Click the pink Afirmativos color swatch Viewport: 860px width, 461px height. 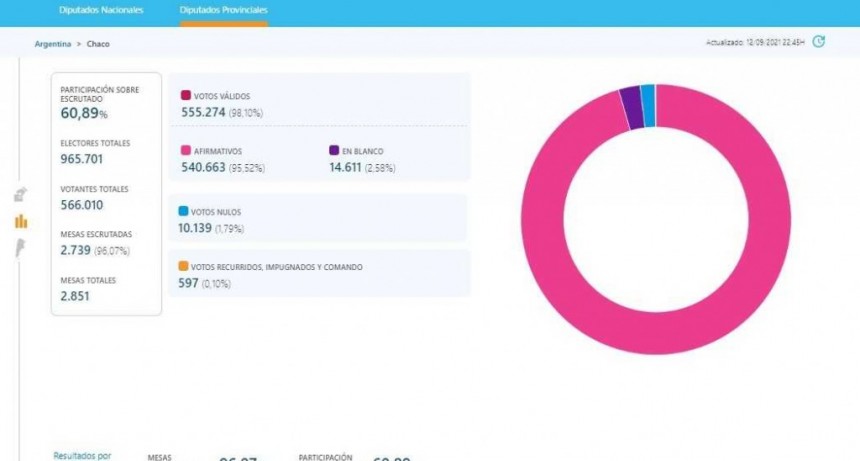[186, 150]
